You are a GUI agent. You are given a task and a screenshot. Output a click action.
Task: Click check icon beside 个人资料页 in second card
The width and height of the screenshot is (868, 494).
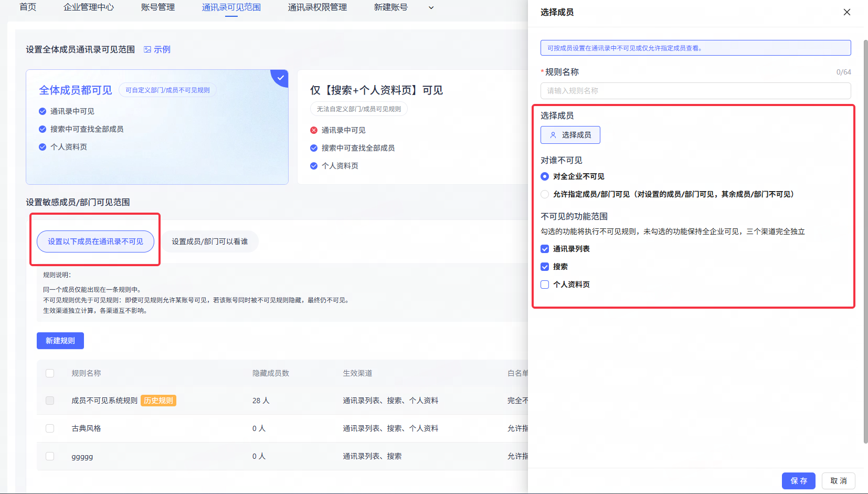(314, 166)
